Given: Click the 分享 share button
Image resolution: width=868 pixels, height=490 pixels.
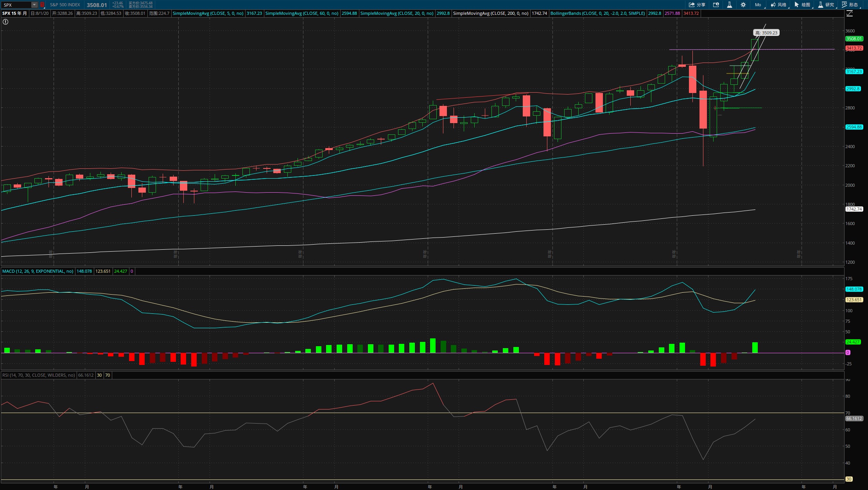Looking at the screenshot, I should (697, 5).
